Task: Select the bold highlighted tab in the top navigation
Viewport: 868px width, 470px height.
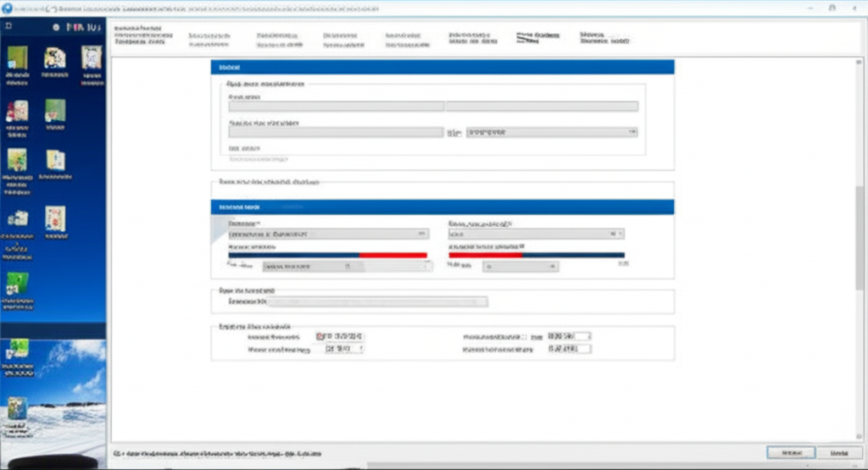Action: pyautogui.click(x=537, y=37)
